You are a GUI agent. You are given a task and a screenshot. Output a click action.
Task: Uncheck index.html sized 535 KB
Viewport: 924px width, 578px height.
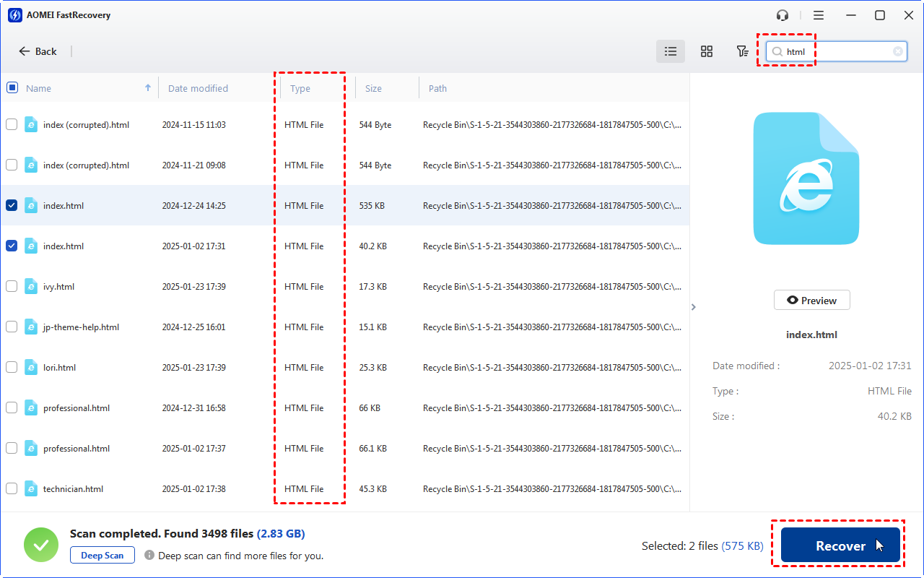[x=12, y=205]
